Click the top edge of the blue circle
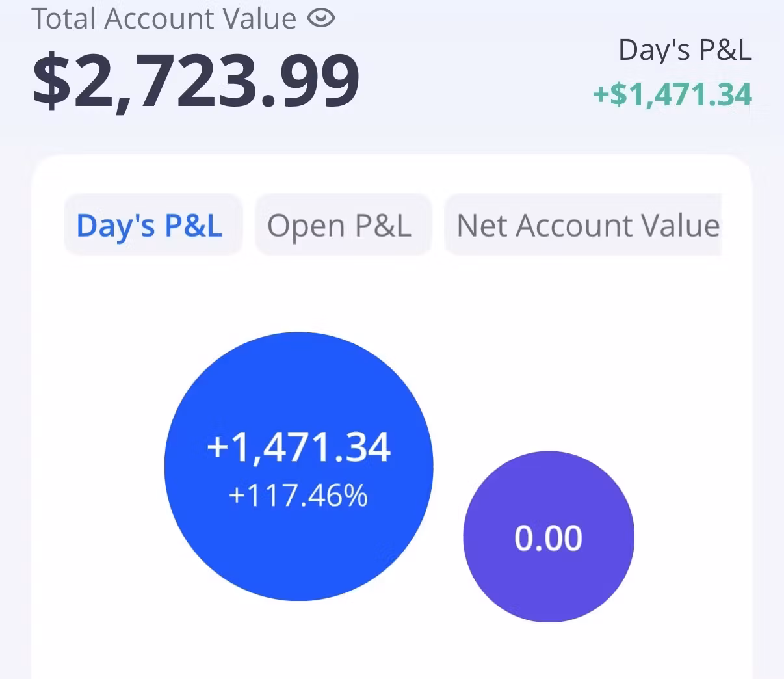This screenshot has height=679, width=784. click(298, 338)
